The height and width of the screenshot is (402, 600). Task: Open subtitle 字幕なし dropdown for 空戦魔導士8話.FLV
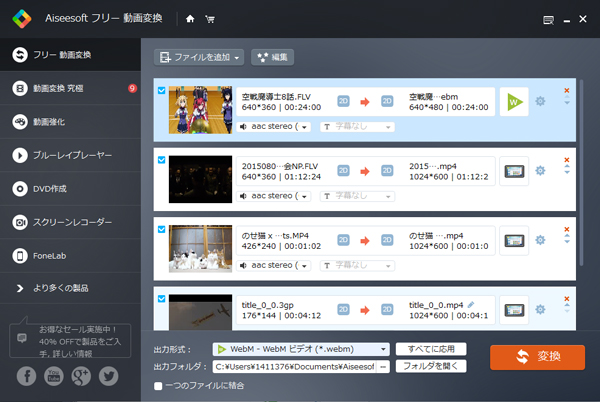pos(357,127)
